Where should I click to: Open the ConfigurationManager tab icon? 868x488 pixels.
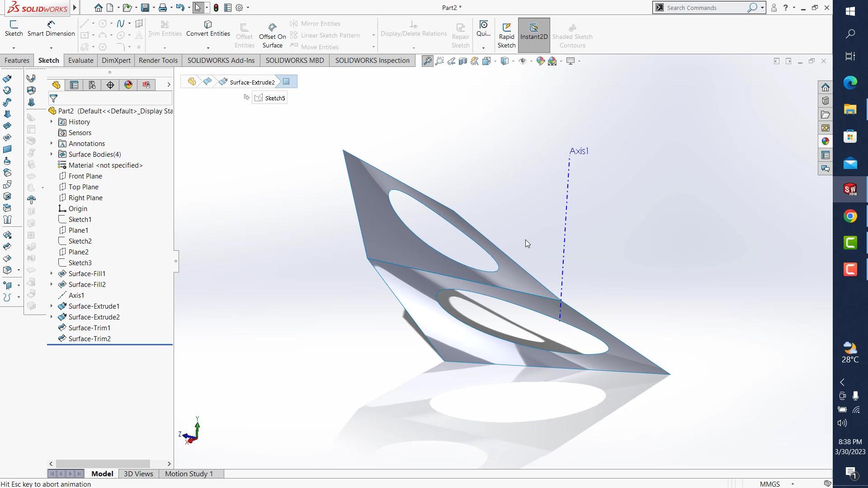click(x=92, y=85)
